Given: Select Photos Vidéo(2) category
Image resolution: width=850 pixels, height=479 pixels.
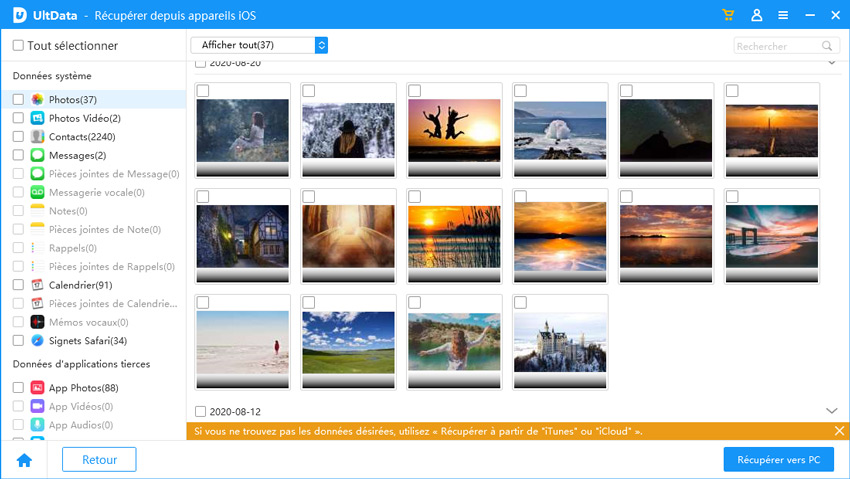Looking at the screenshot, I should (84, 118).
